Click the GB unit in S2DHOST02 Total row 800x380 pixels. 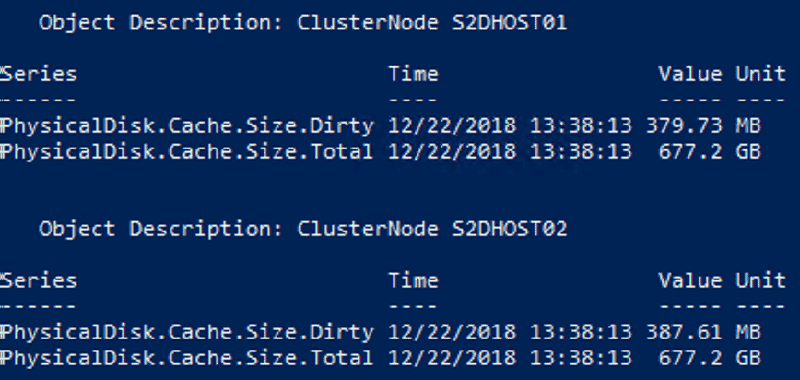[x=748, y=358]
